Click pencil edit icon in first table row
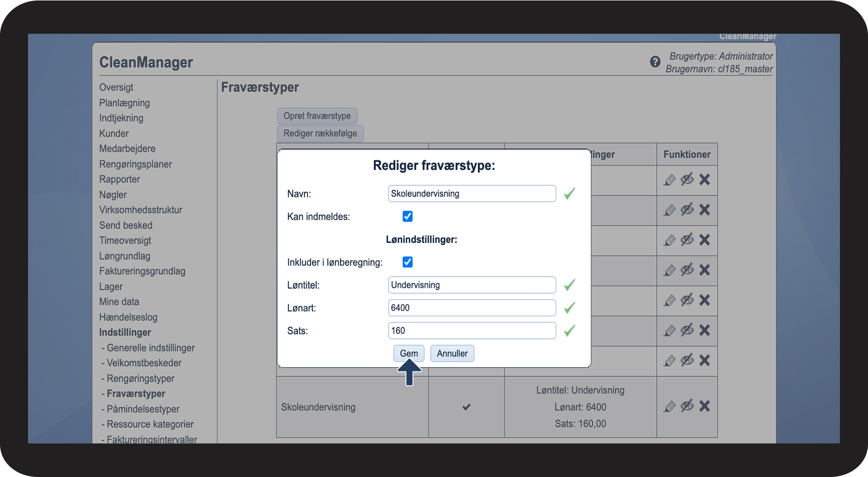The height and width of the screenshot is (477, 868). (670, 180)
